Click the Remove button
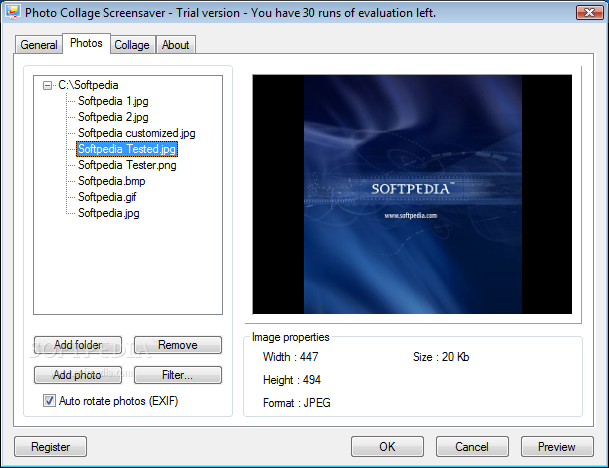The image size is (609, 468). (x=178, y=345)
